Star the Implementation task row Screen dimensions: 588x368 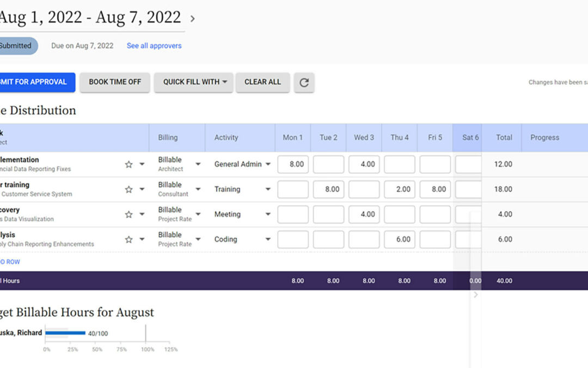point(128,165)
